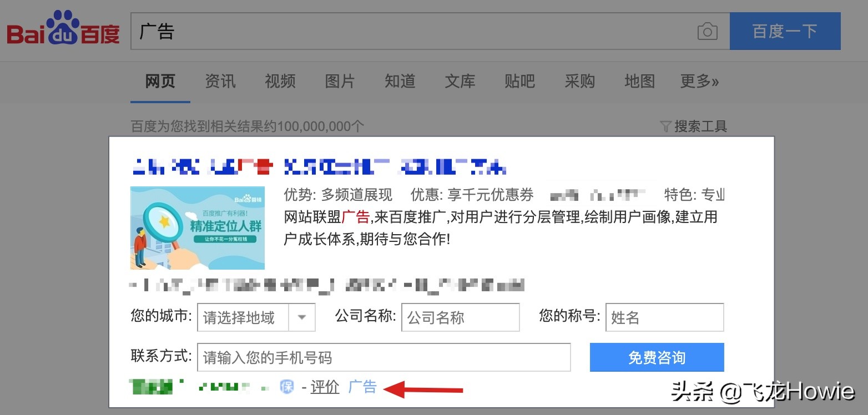Click the 百度为您找到相关结果约100,000,000个 text
The image size is (868, 415).
pyautogui.click(x=248, y=126)
